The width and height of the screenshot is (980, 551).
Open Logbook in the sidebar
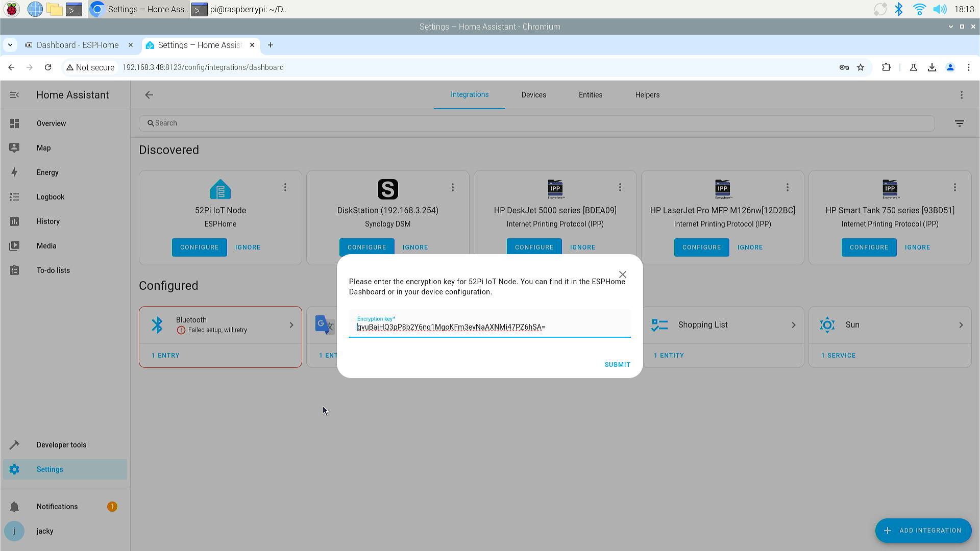(x=65, y=197)
